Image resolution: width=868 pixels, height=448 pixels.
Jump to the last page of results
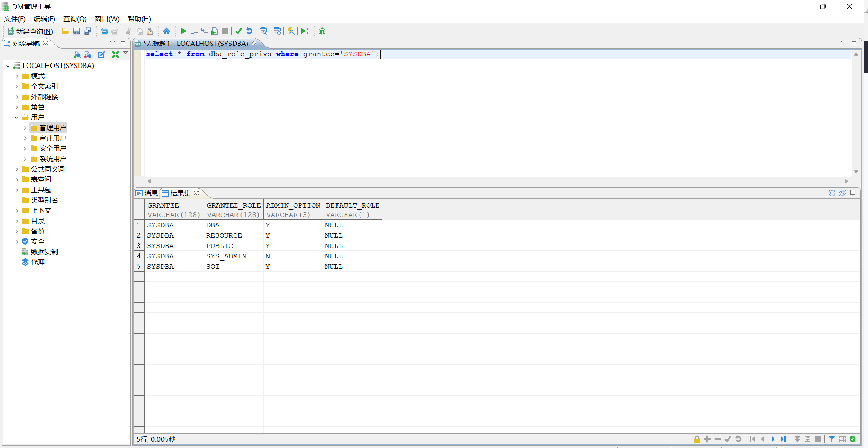click(783, 439)
